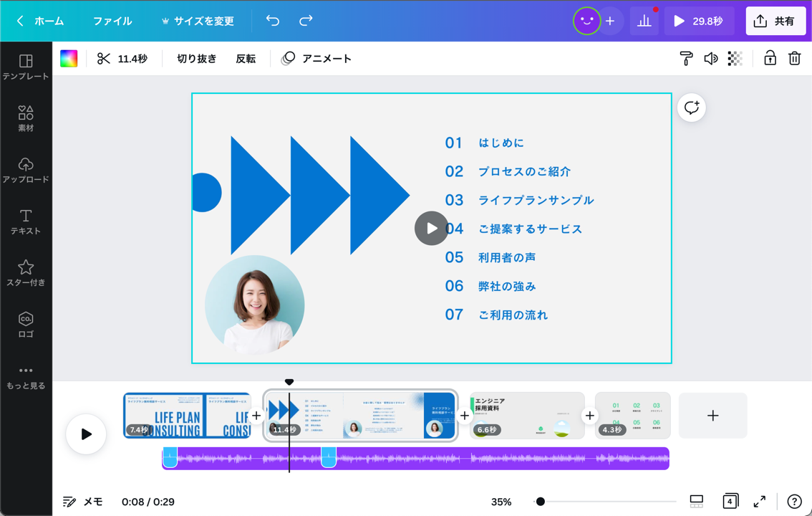
Task: Add a collaborator with the plus button
Action: [x=610, y=21]
